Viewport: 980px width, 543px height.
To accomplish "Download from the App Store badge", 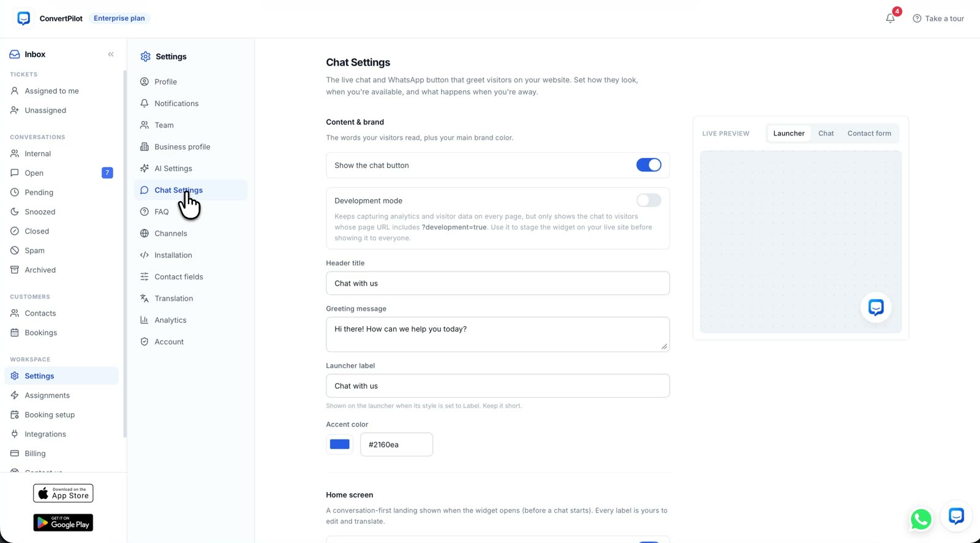I will pyautogui.click(x=63, y=493).
